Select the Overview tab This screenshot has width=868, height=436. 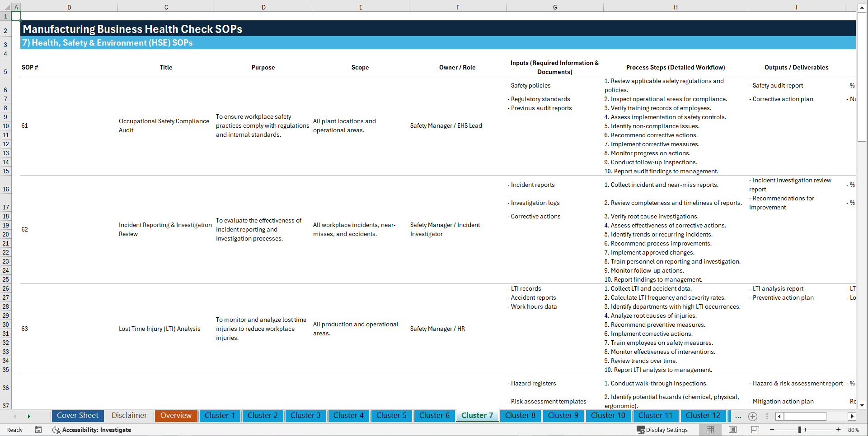coord(176,416)
